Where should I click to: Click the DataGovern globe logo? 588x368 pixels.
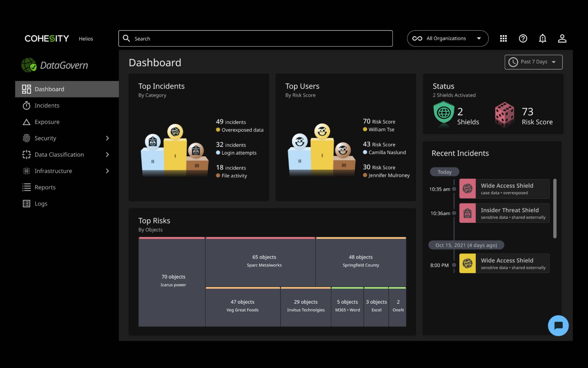point(30,65)
